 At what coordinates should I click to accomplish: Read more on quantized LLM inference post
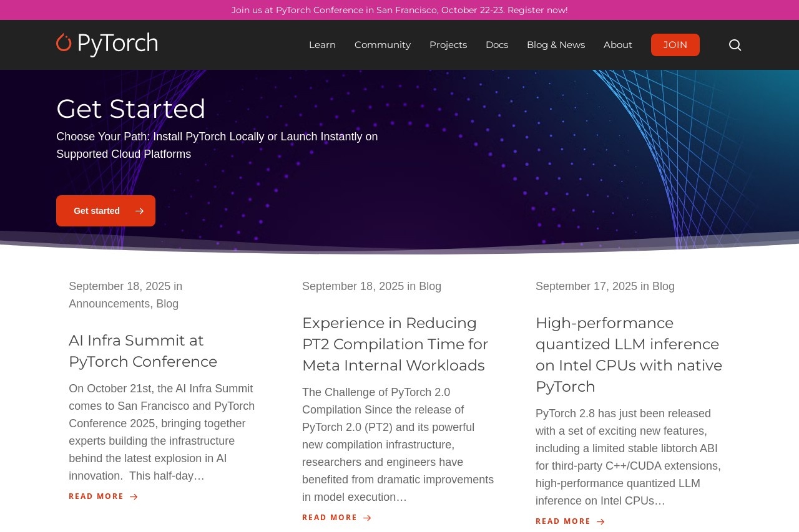pyautogui.click(x=570, y=521)
